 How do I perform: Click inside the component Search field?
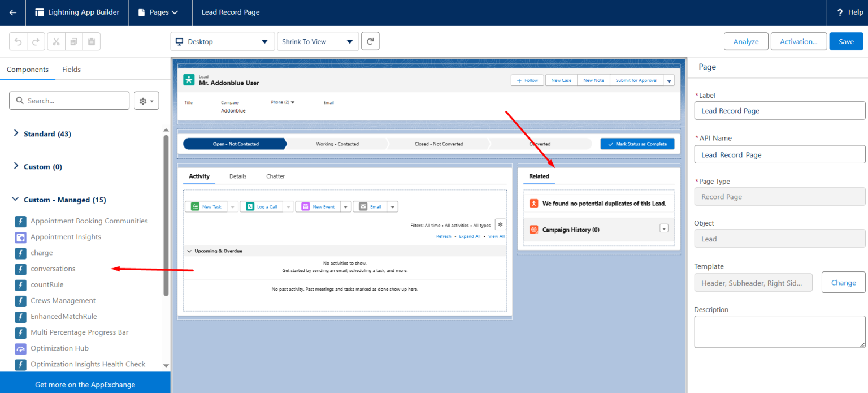click(69, 100)
